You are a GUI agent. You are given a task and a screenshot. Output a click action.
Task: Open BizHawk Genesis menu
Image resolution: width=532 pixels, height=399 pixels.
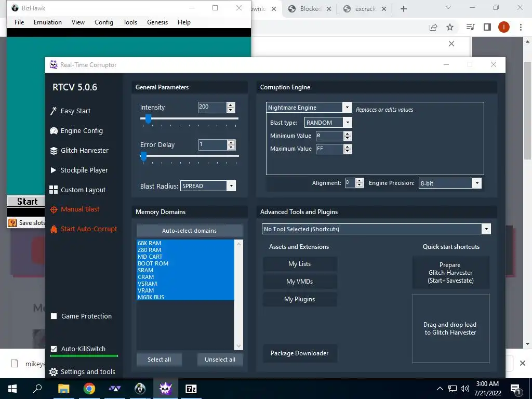click(x=157, y=22)
